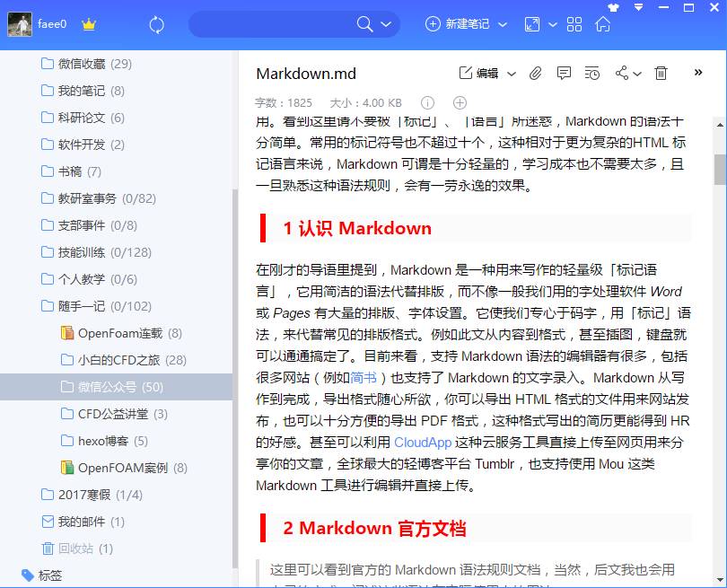727x588 pixels.
Task: Expand the share dropdown arrow
Action: coord(637,74)
